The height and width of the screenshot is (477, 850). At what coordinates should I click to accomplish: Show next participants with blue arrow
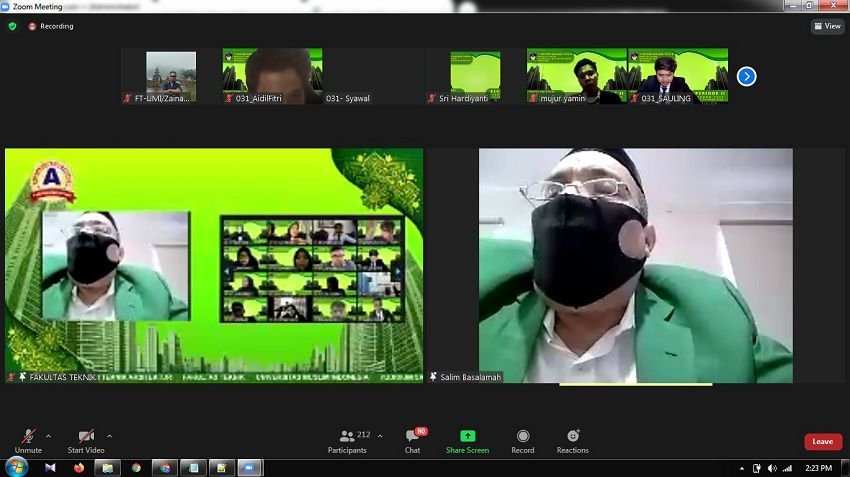[746, 76]
